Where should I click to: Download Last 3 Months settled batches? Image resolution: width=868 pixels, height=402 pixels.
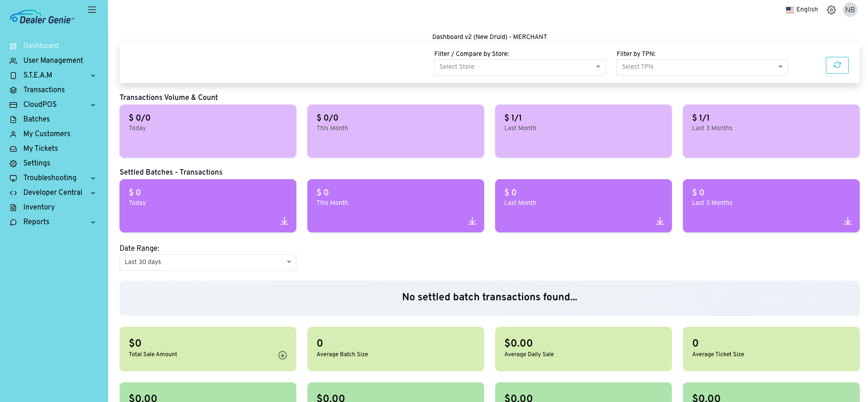tap(848, 221)
